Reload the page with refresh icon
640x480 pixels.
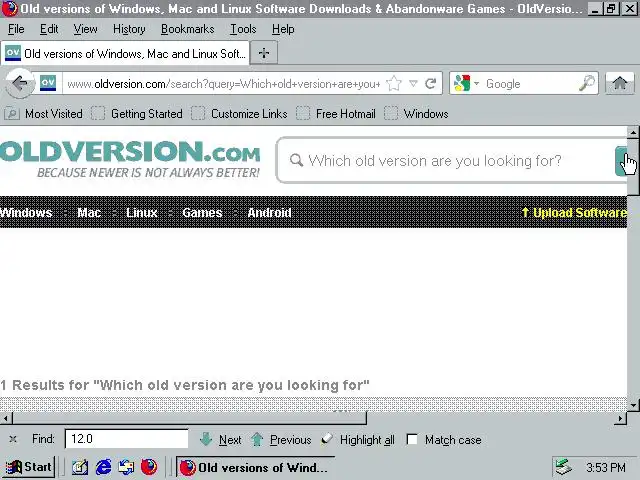pyautogui.click(x=431, y=84)
